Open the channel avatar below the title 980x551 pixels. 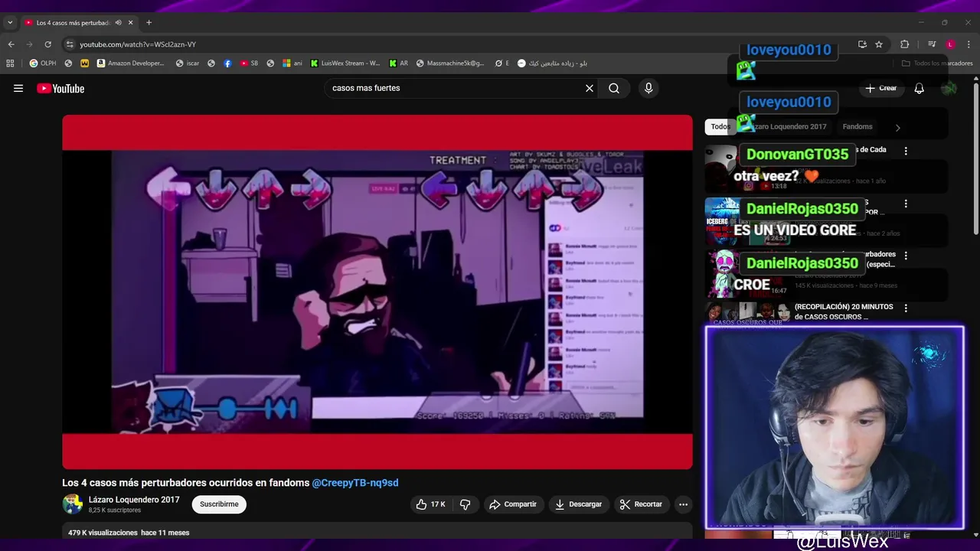73,504
